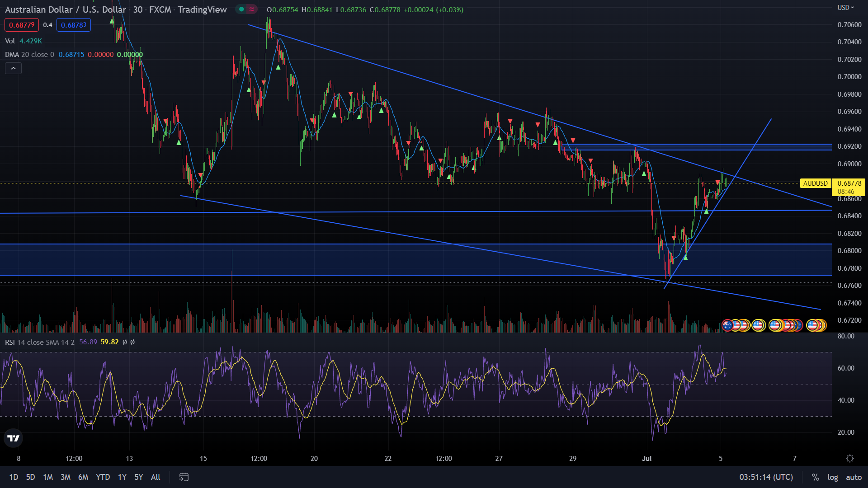
Task: Select the Vol 4.429K legend
Action: (24, 41)
